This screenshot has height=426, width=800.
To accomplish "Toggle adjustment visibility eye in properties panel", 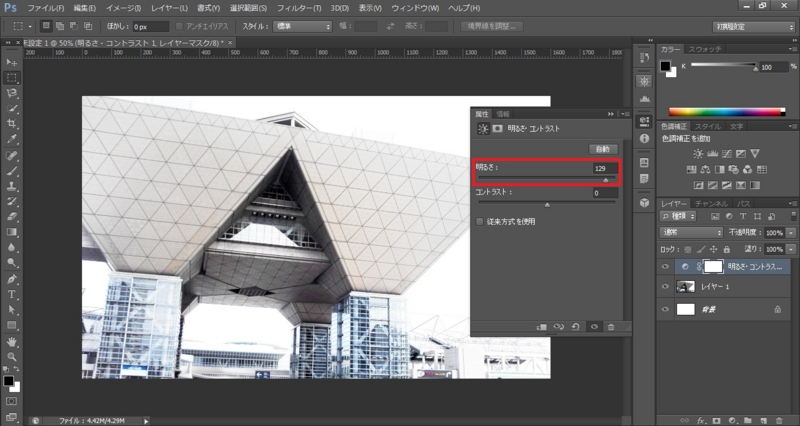I will pyautogui.click(x=594, y=327).
